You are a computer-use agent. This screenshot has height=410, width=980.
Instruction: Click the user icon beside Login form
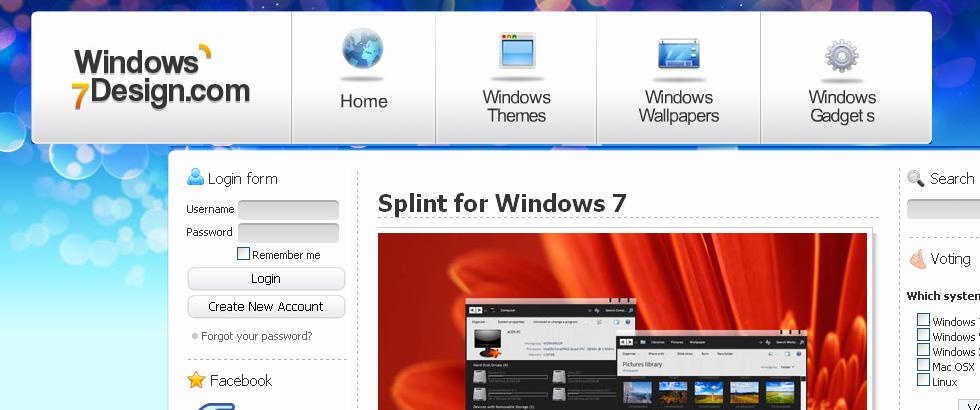(x=196, y=177)
